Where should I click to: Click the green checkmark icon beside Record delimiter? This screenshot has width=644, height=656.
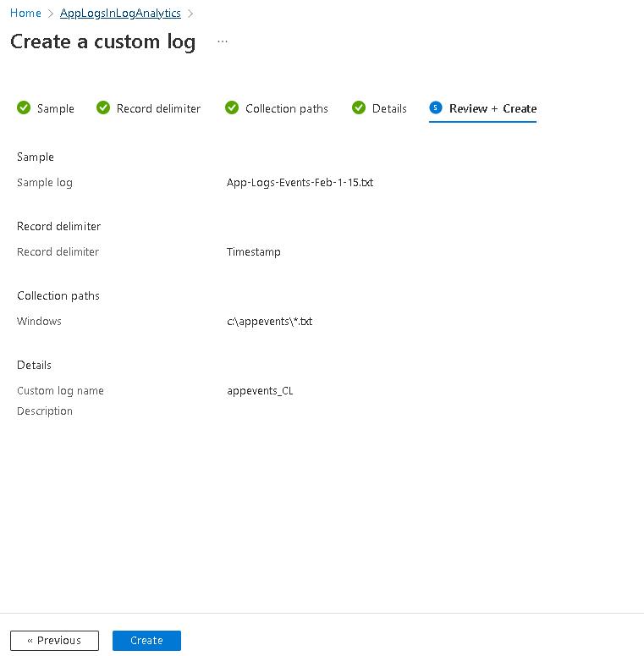103,107
